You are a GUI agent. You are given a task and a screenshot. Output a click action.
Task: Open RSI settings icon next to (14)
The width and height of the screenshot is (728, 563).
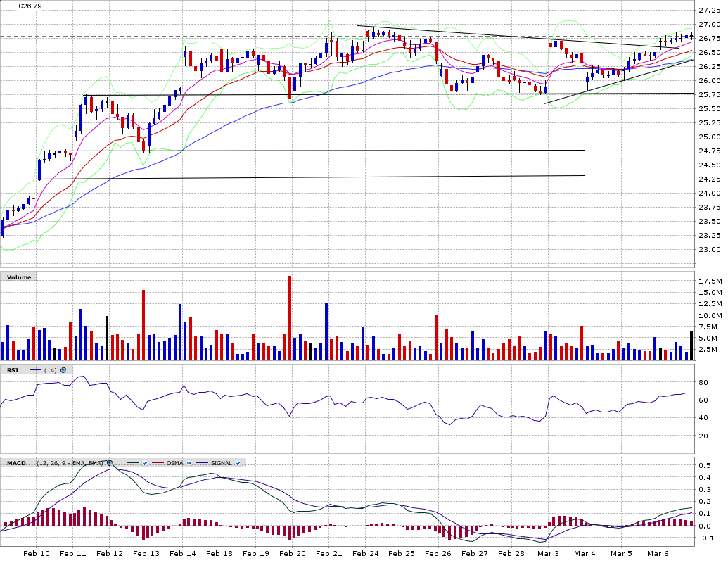coord(63,370)
